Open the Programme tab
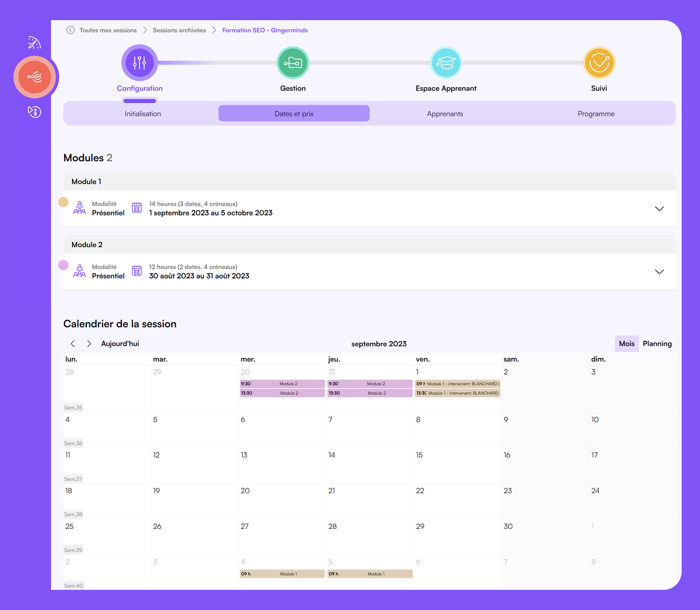 tap(596, 114)
